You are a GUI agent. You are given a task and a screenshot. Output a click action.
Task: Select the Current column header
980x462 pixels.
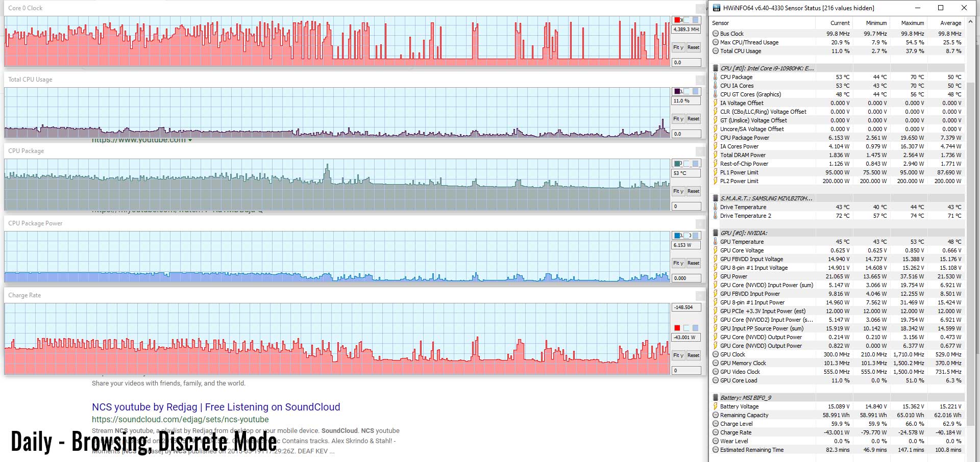pyautogui.click(x=840, y=23)
